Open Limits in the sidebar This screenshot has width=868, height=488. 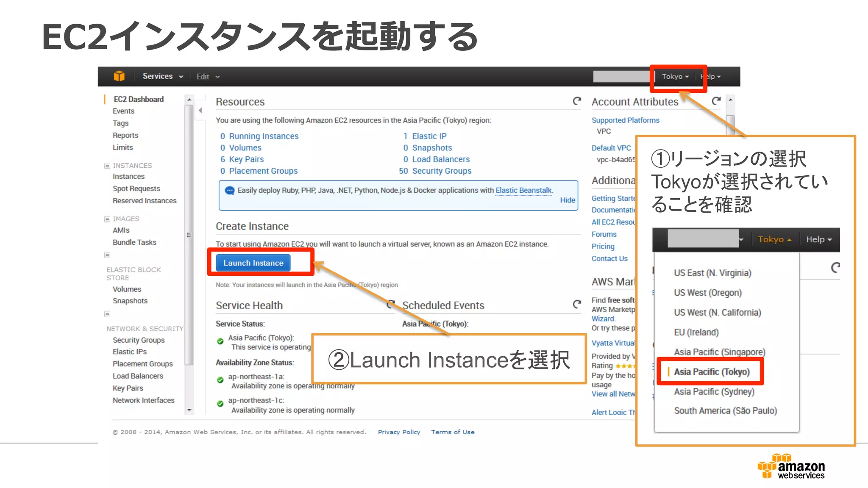123,147
